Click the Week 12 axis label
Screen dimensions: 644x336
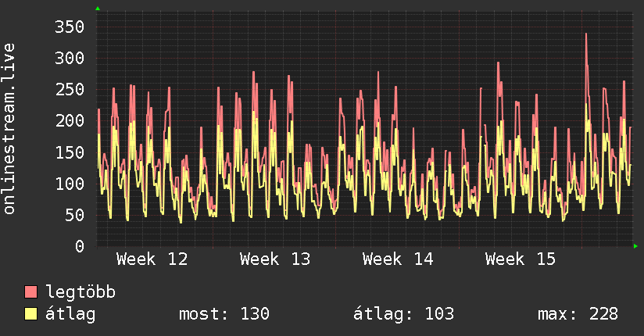tap(152, 259)
